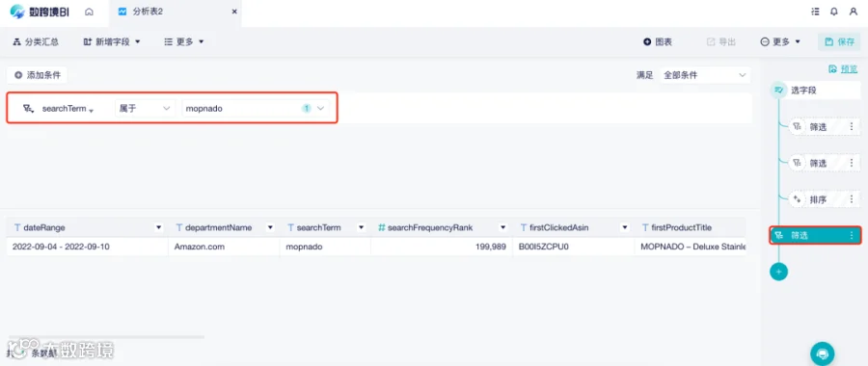This screenshot has width=868, height=366.
Task: Open the customer service chat icon
Action: pyautogui.click(x=822, y=353)
